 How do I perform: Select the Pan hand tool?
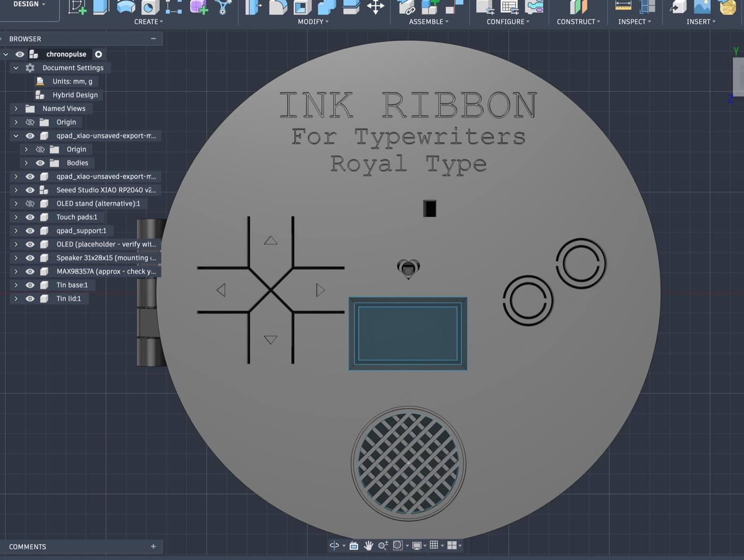click(x=368, y=545)
